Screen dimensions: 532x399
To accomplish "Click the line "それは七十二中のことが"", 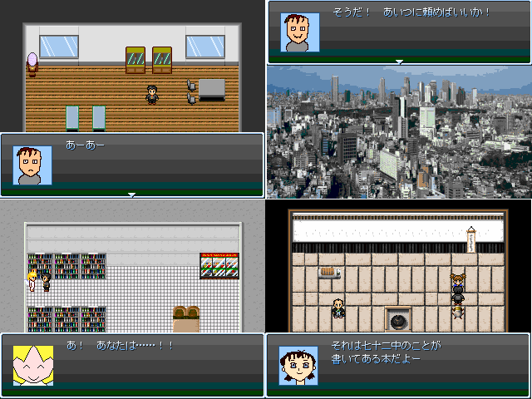I will click(386, 346).
